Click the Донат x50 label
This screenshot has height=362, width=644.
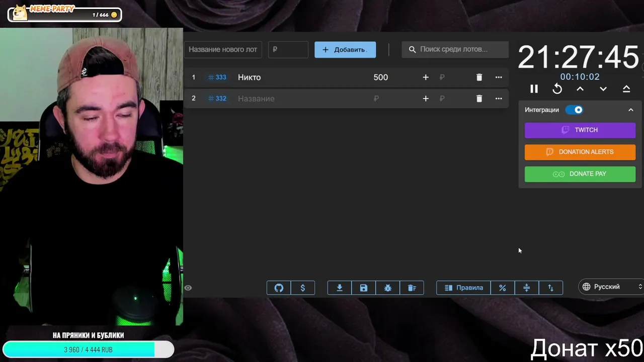point(587,348)
